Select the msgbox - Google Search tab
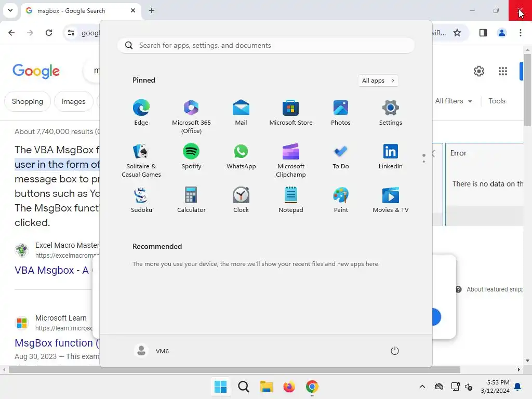This screenshot has width=532, height=399. tap(82, 10)
